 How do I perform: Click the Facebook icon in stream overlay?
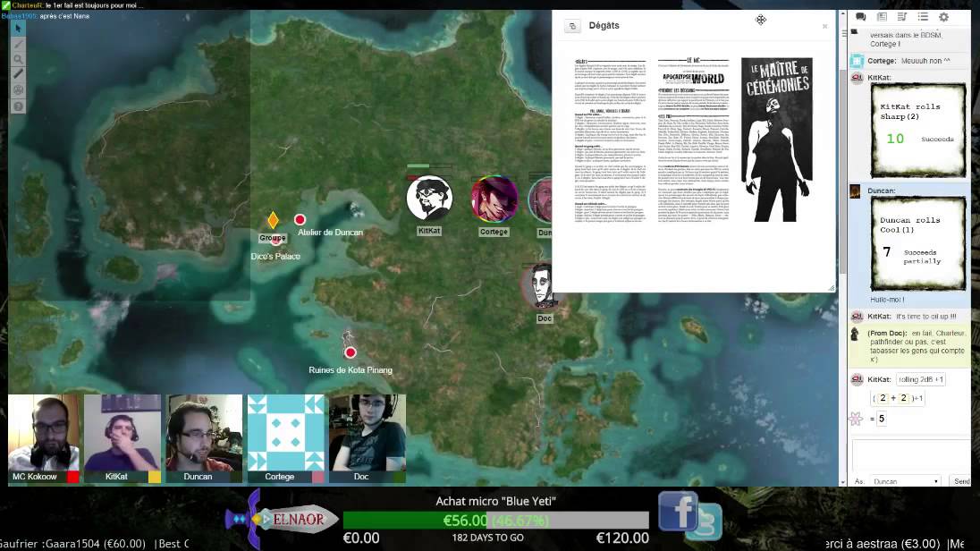[x=678, y=512]
